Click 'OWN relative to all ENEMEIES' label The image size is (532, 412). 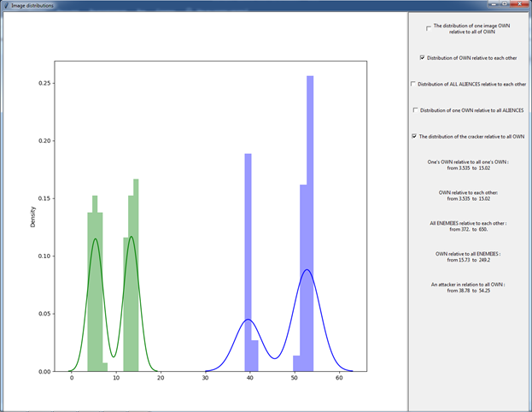point(467,254)
